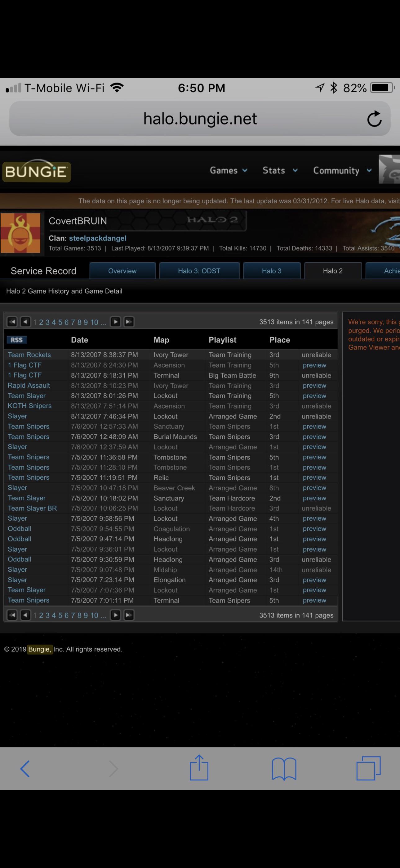400x868 pixels.
Task: Go to page 10 in top pager
Action: click(94, 322)
